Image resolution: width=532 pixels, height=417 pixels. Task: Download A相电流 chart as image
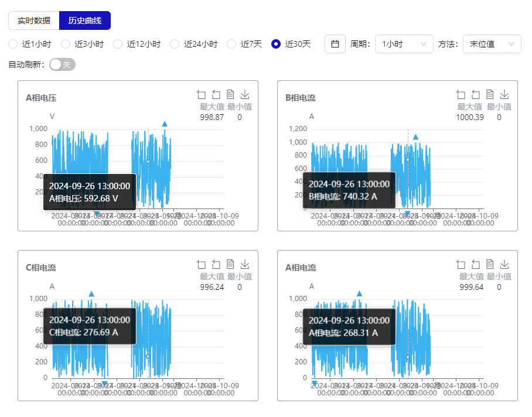coord(505,264)
